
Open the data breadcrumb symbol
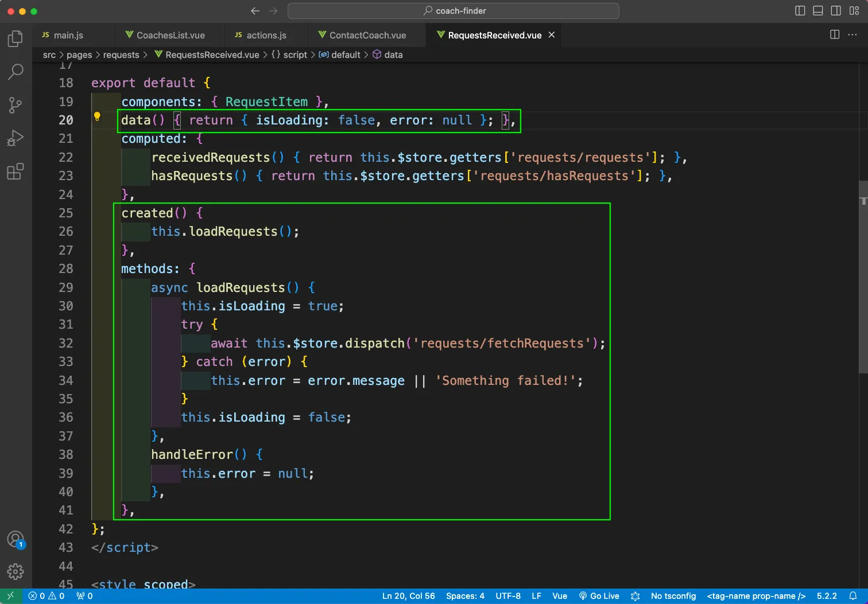coord(387,54)
